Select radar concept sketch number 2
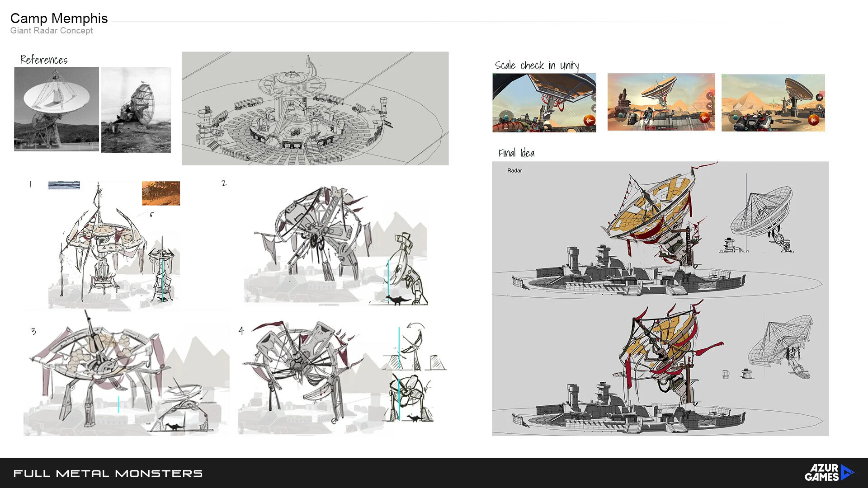Screen dimensions: 868x488 tap(335, 244)
